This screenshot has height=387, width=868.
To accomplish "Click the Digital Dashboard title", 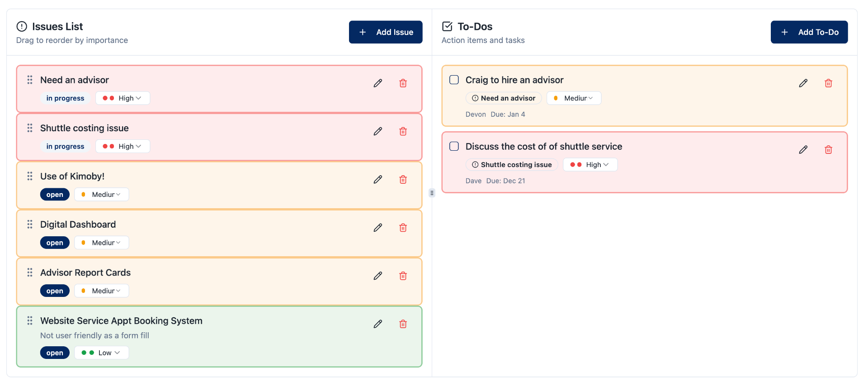I will pyautogui.click(x=78, y=225).
